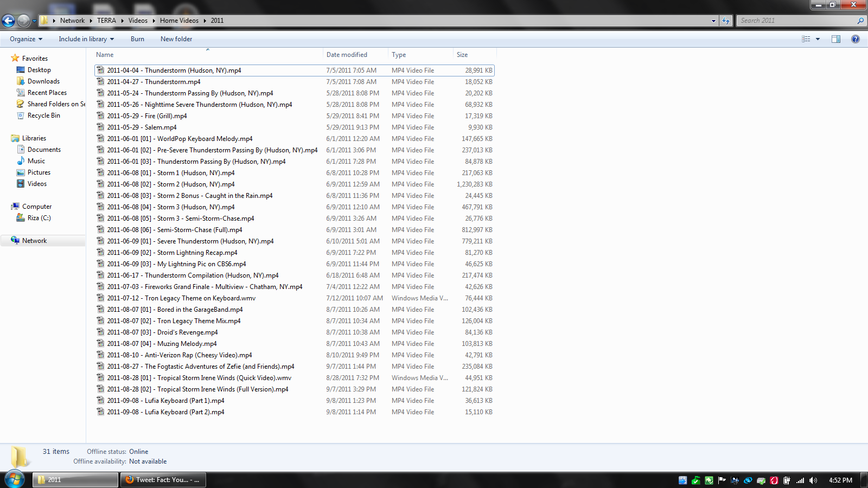868x488 pixels.
Task: Click the Burn toolbar button
Action: [x=137, y=39]
